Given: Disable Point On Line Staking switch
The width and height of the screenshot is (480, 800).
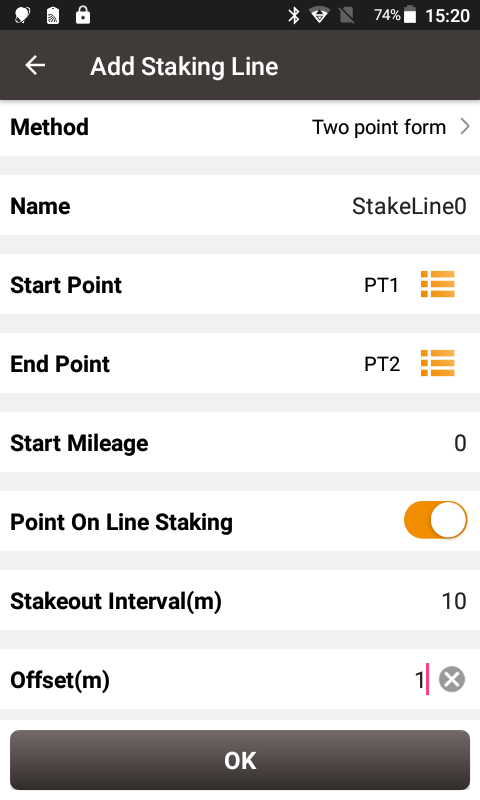Looking at the screenshot, I should tap(435, 520).
